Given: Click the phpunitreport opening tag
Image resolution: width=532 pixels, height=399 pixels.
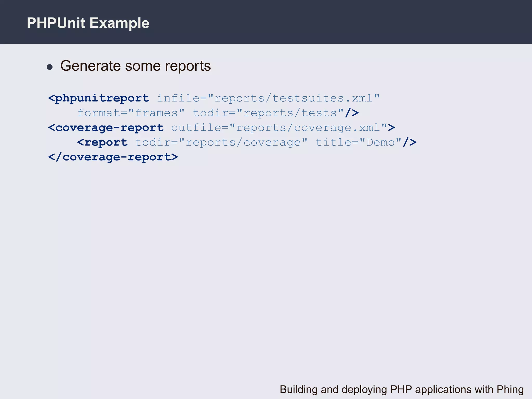Looking at the screenshot, I should point(99,98).
